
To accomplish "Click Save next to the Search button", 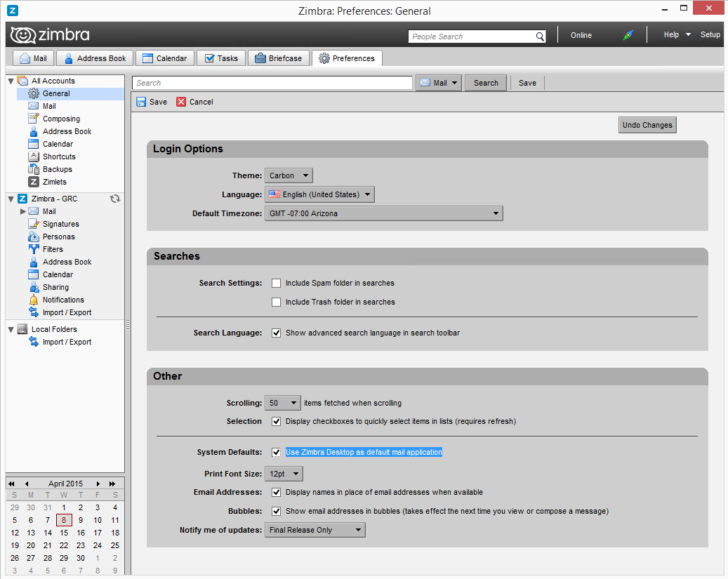I will tap(527, 83).
